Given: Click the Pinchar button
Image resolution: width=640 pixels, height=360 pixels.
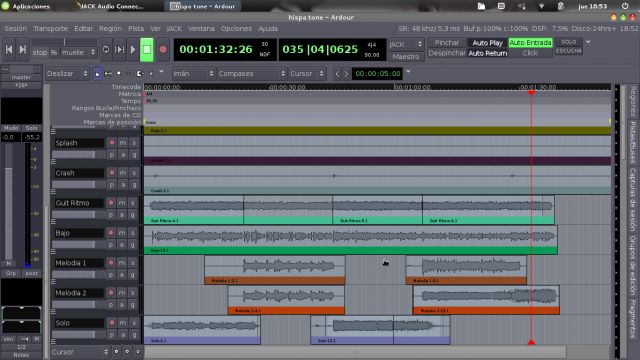Looking at the screenshot, I should click(447, 42).
